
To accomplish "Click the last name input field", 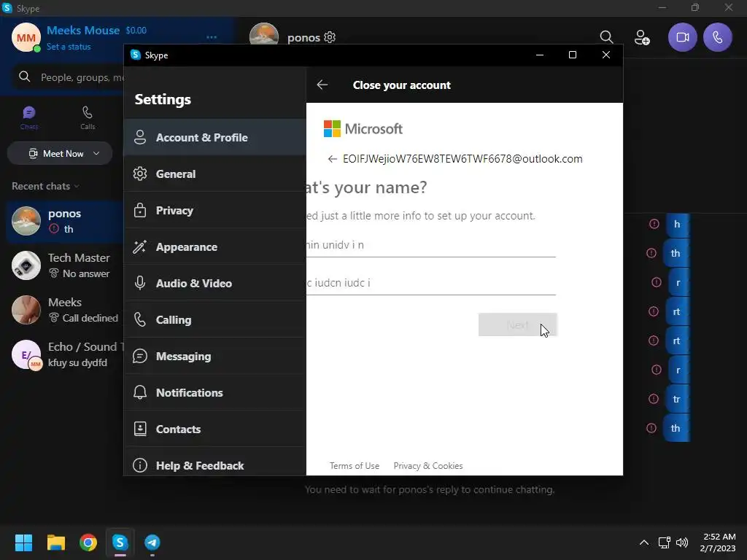I will click(430, 284).
